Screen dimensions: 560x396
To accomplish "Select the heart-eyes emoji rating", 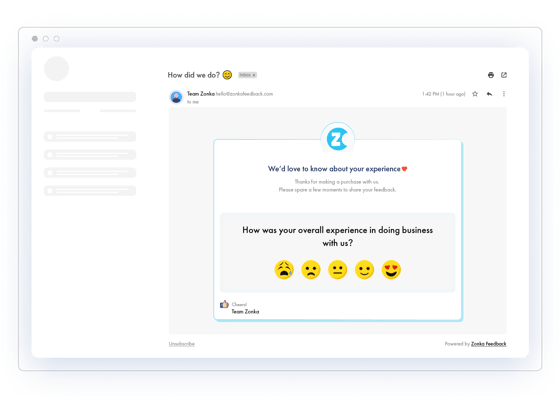I will coord(391,270).
